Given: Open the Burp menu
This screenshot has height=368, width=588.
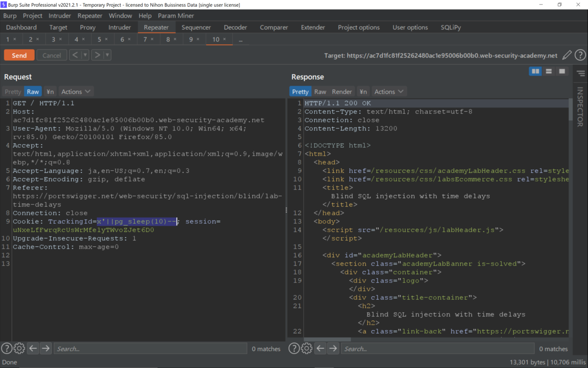Looking at the screenshot, I should point(10,16).
